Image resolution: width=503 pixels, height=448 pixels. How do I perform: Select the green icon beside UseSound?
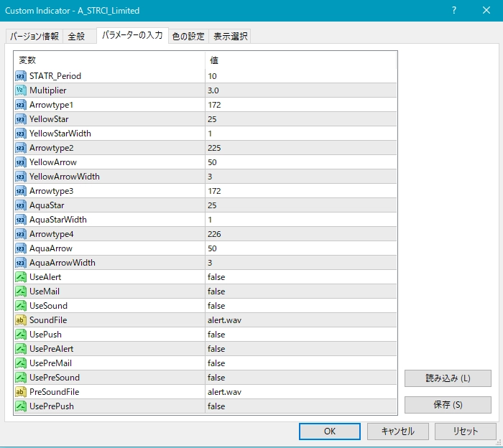point(21,306)
